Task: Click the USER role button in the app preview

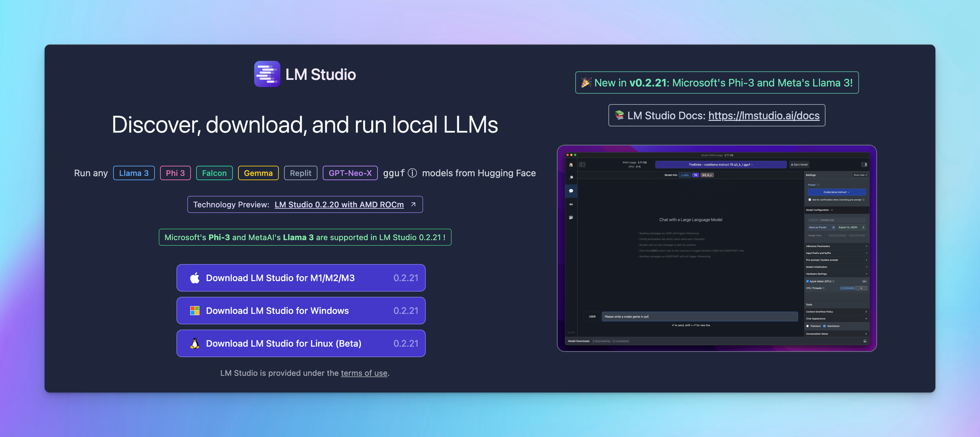Action: click(x=592, y=317)
